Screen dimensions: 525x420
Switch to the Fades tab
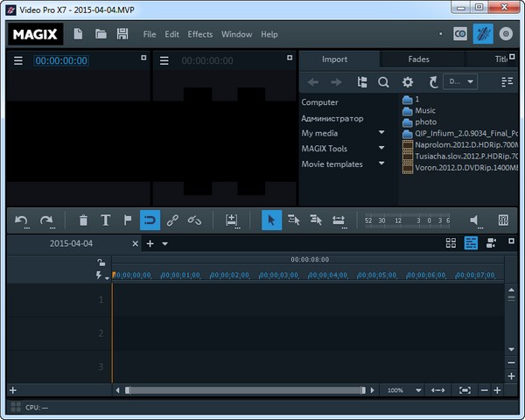(x=418, y=59)
